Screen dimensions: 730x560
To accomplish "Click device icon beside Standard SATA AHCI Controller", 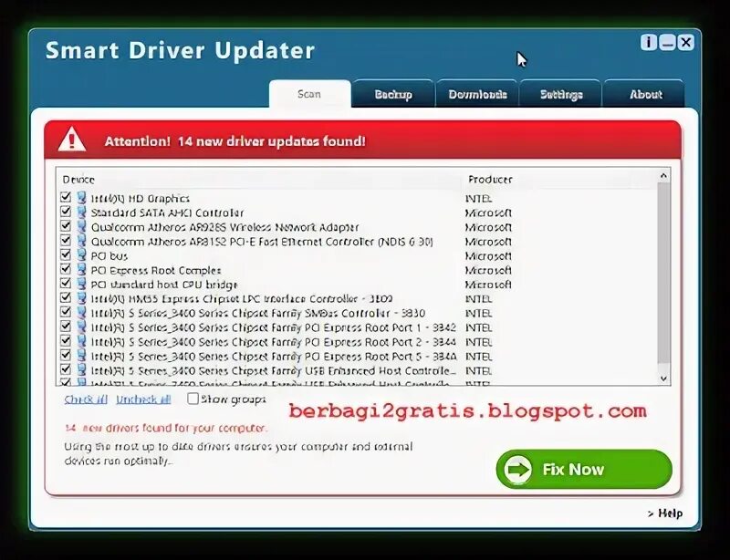I will (81, 213).
